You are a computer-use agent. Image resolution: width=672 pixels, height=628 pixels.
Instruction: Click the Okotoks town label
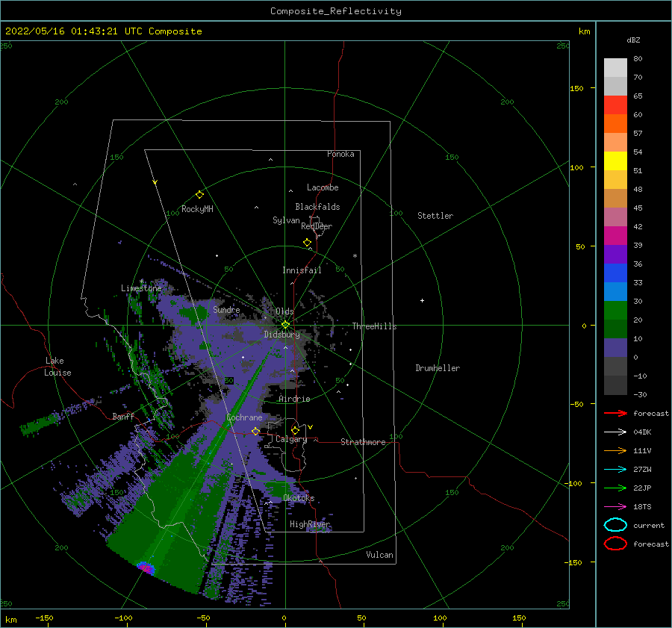coord(299,498)
